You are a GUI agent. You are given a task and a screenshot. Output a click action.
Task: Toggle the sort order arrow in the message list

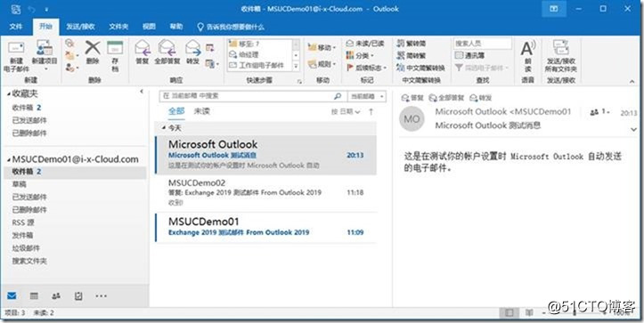tap(371, 111)
